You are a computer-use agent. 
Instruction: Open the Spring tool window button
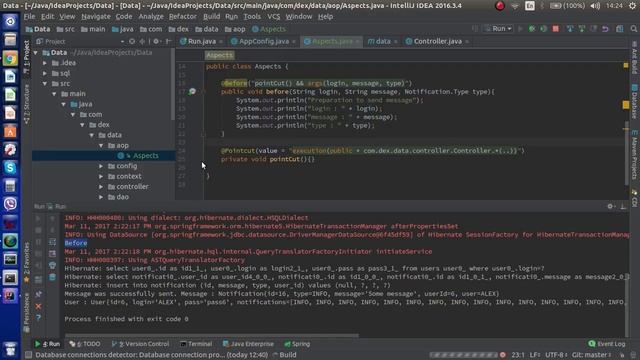coord(297,344)
